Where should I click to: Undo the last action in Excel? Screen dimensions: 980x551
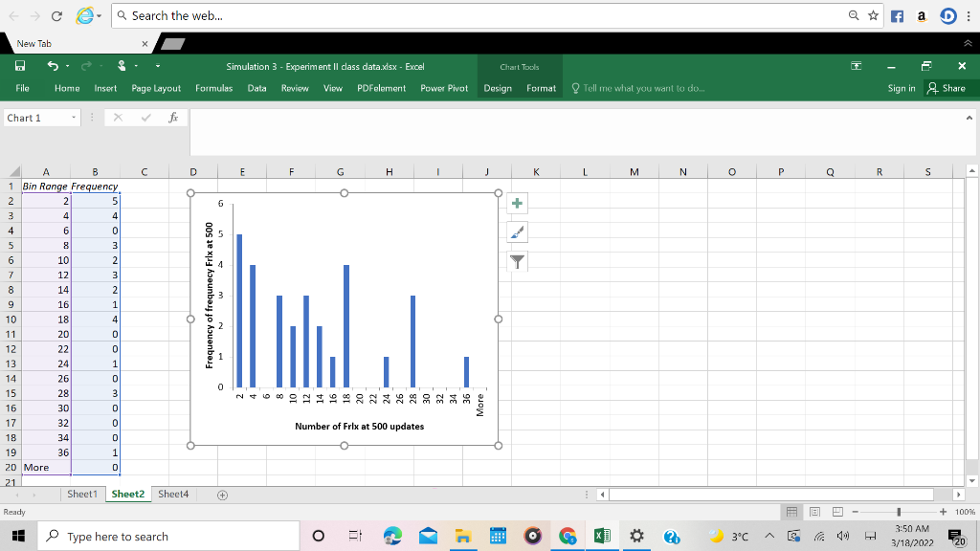(x=53, y=66)
